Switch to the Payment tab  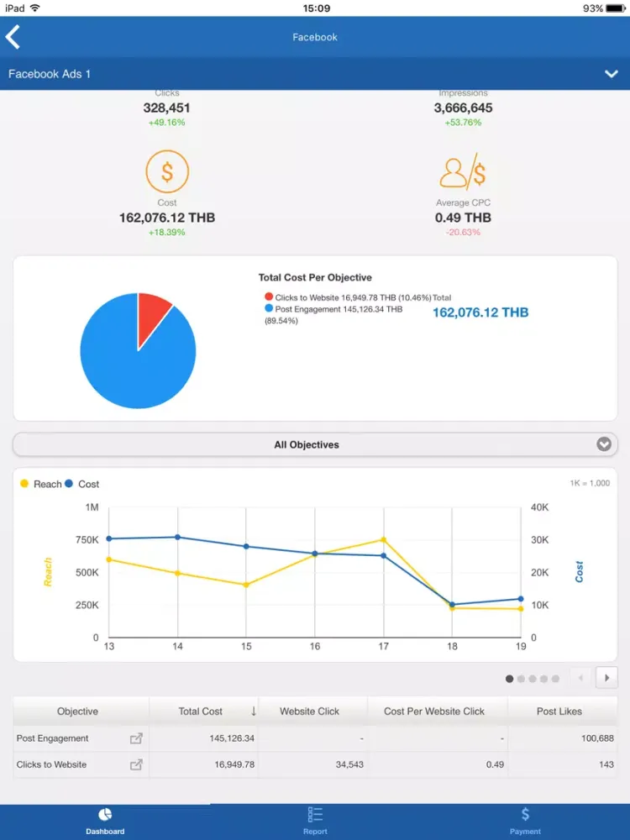click(x=525, y=822)
